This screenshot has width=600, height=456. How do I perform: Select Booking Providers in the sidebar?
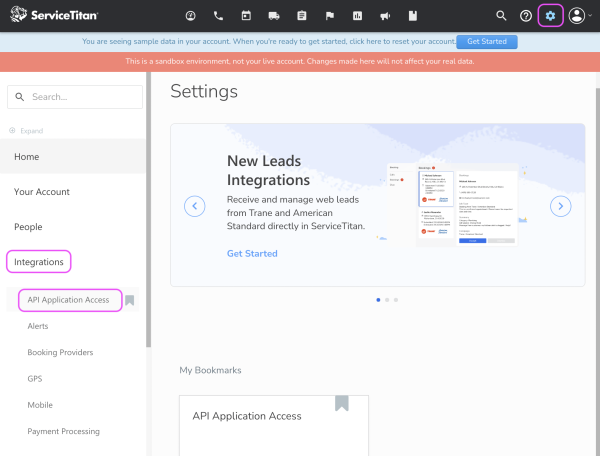(61, 352)
